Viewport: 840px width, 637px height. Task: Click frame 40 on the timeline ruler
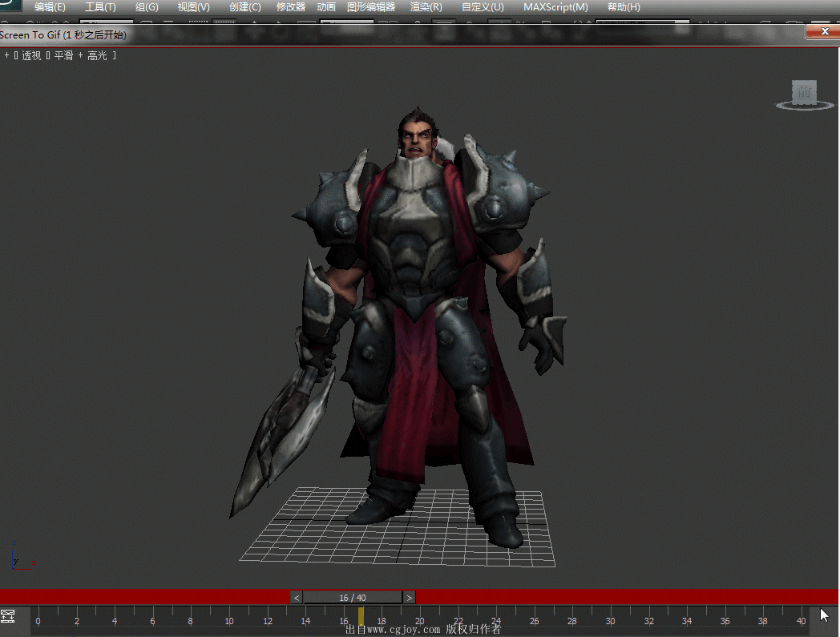click(x=801, y=621)
